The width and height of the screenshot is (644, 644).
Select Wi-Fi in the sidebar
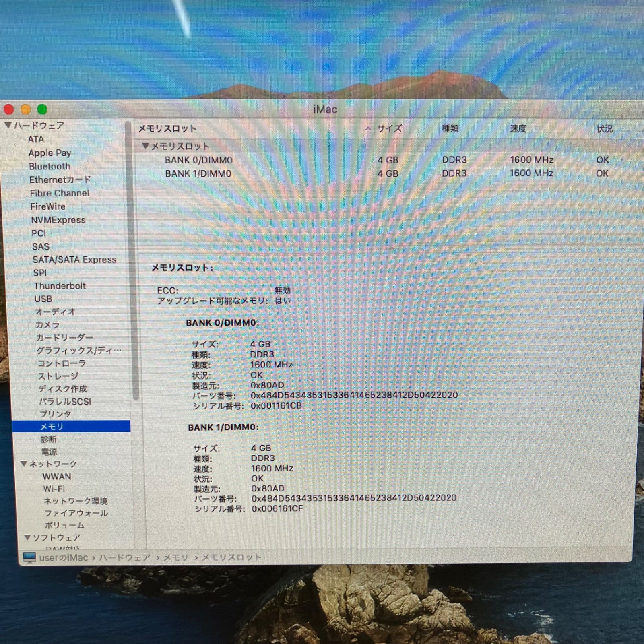point(54,489)
